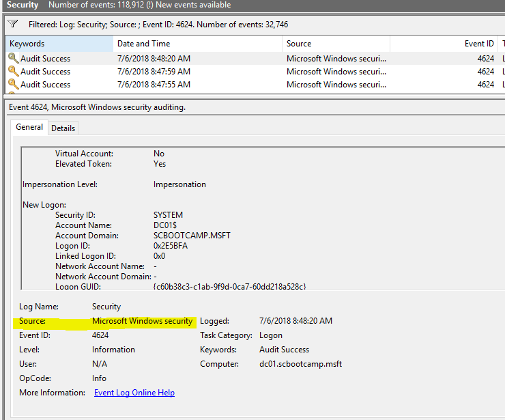Click the Computer value dc01.scbootcamp.msft
The width and height of the screenshot is (505, 420).
pos(300,364)
